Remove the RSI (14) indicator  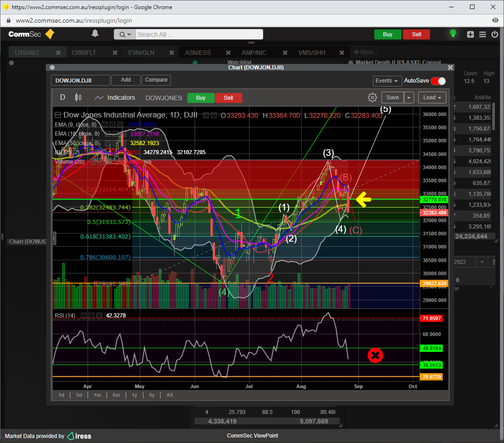tap(99, 316)
